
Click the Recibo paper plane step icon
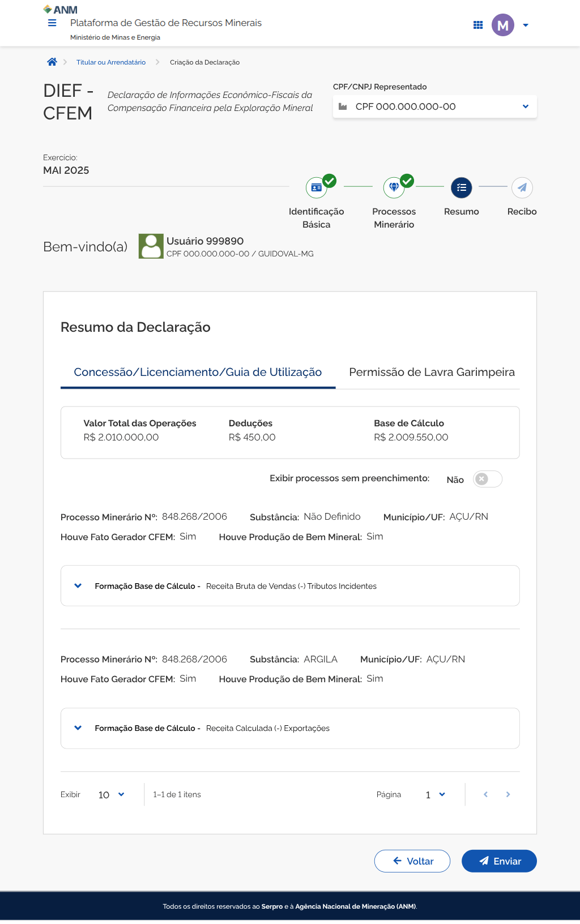[522, 187]
